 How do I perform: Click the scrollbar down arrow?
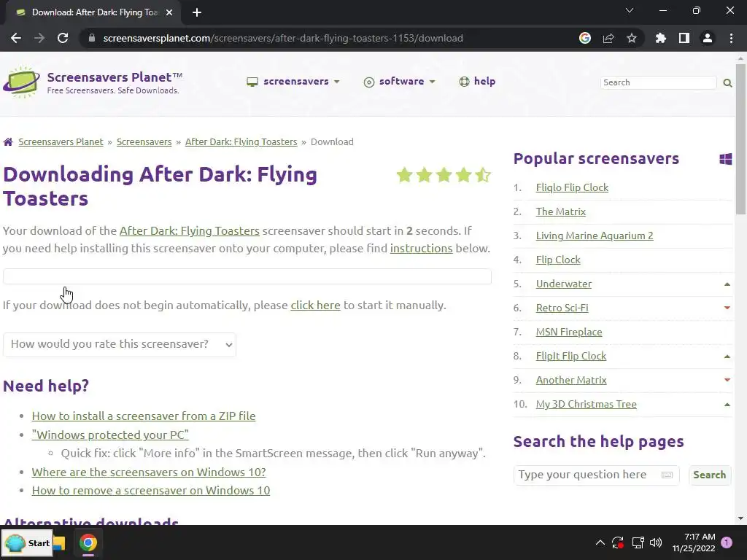(740, 518)
